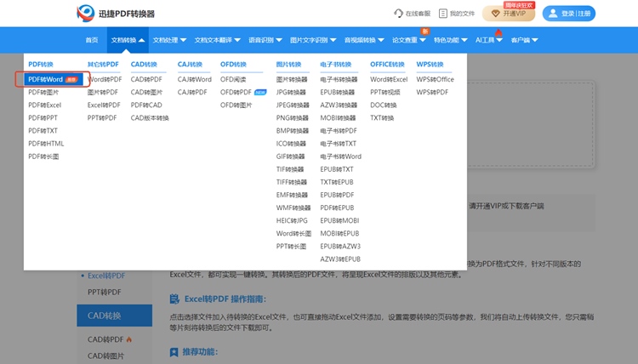638x364 pixels.
Task: Choose TXT转换 entry
Action: pyautogui.click(x=382, y=118)
